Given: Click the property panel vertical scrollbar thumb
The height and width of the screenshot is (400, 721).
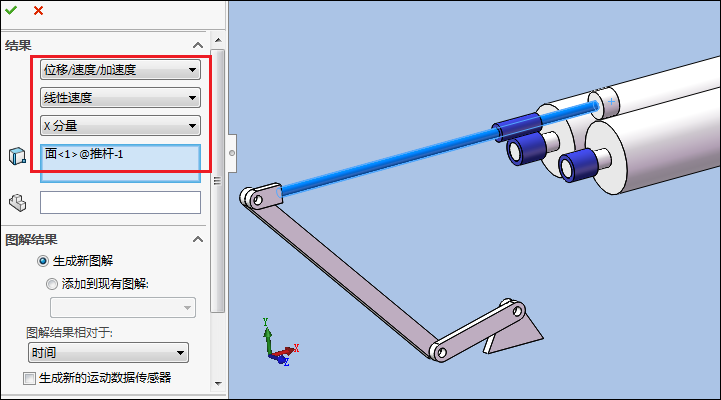Looking at the screenshot, I should tap(218, 181).
